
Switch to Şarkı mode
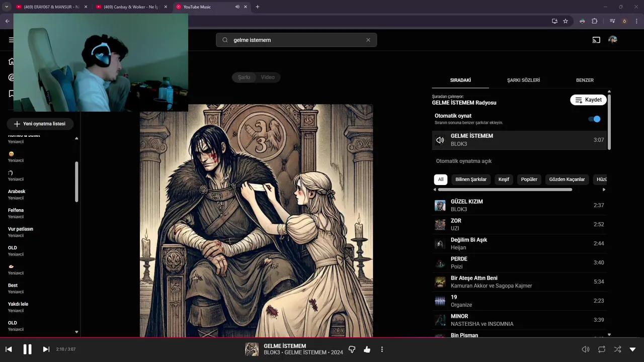[244, 77]
